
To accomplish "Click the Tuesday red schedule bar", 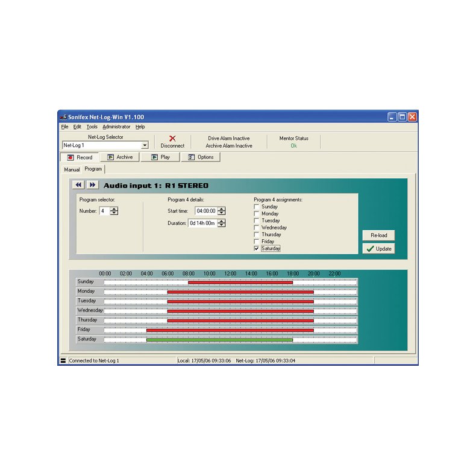I will tap(240, 301).
